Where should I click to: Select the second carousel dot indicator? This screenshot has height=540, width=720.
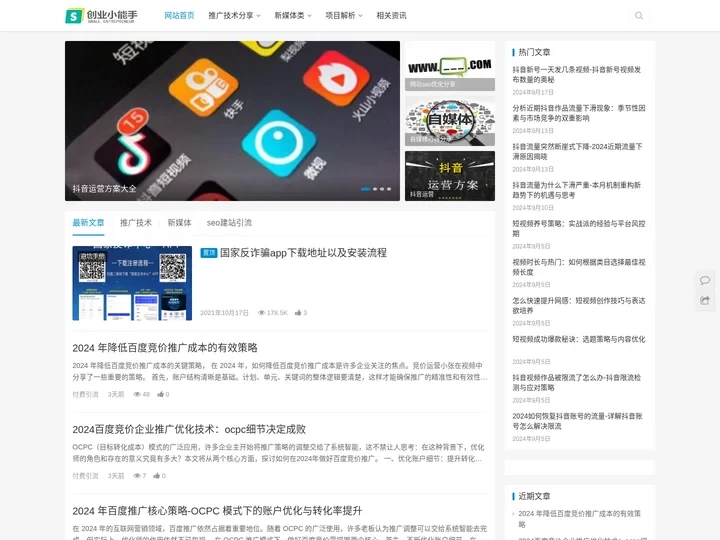[x=375, y=189]
